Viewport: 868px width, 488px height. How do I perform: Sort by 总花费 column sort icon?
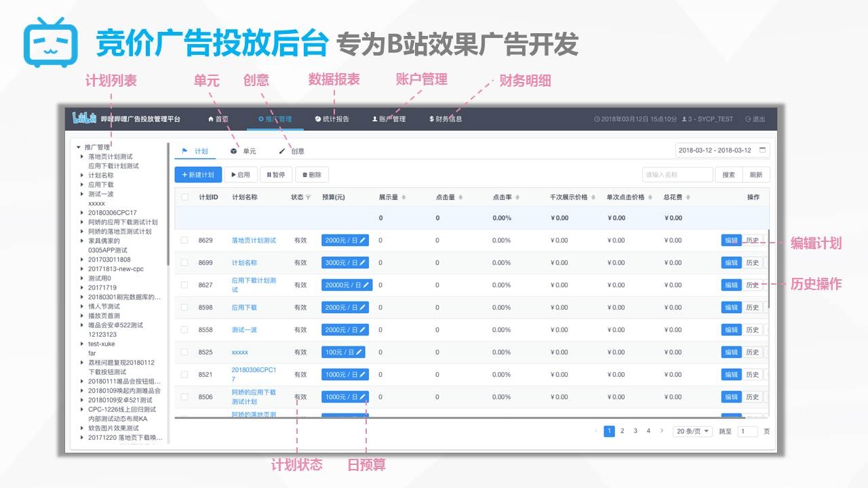[x=688, y=198]
